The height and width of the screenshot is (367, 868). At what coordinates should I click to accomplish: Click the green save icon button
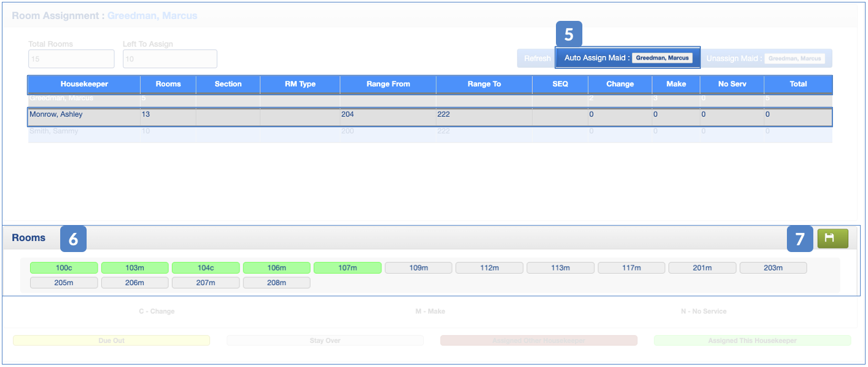click(832, 239)
